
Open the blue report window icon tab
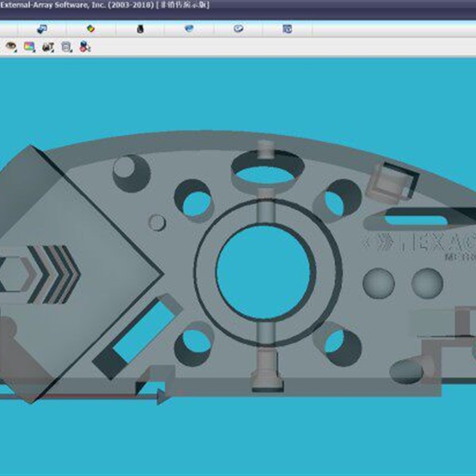point(287,29)
